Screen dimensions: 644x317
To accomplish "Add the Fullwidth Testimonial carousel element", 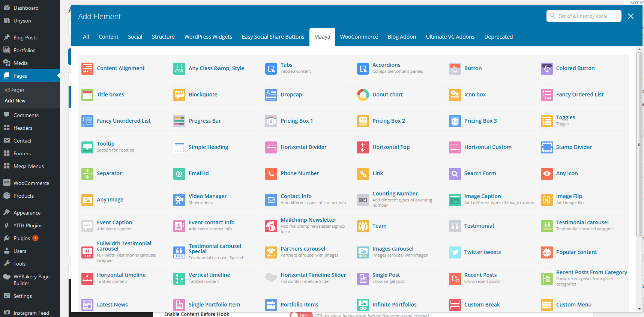I will pyautogui.click(x=124, y=252).
